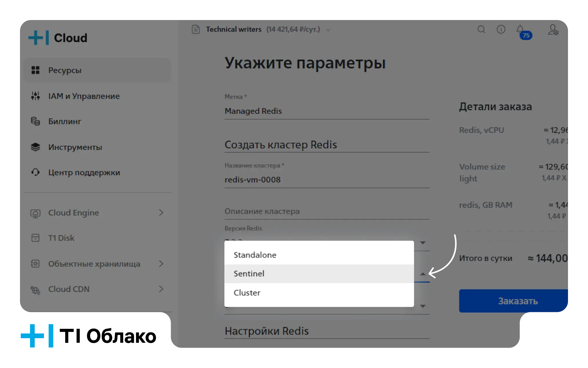Viewport: 588px width, 368px height.
Task: Click the Укажите параметры page title
Action: 305,63
